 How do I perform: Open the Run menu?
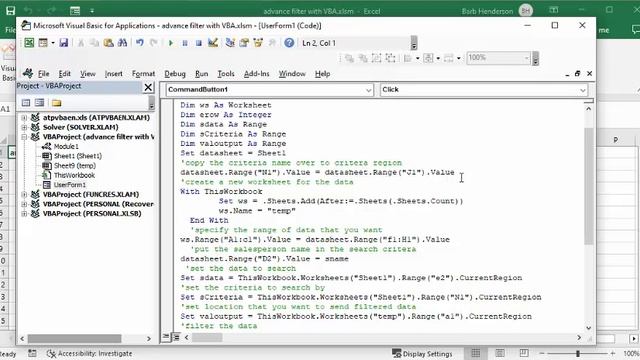click(x=202, y=74)
